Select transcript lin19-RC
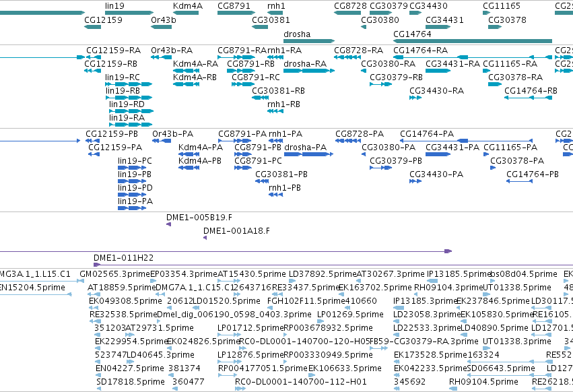This screenshot has width=573, height=392. tap(129, 84)
